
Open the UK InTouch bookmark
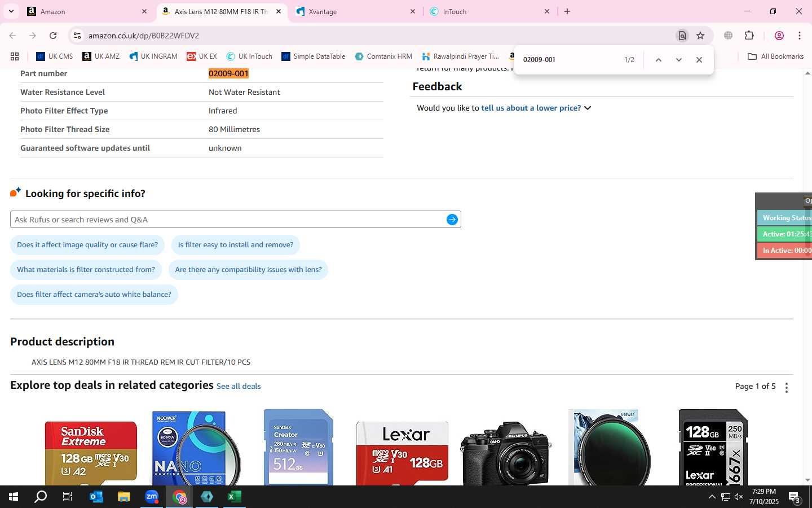249,56
